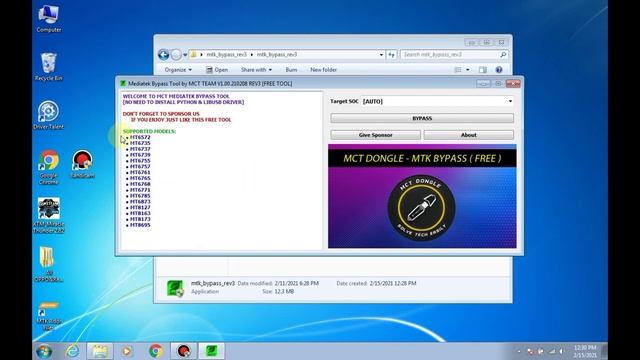
Task: Click the second mtk_bypass_rev3 breadcrumb segment
Action: (277, 55)
